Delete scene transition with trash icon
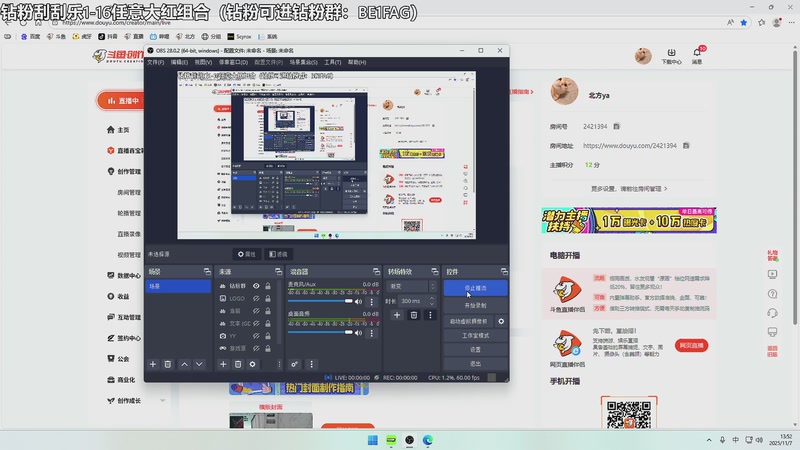Image resolution: width=800 pixels, height=450 pixels. click(414, 315)
